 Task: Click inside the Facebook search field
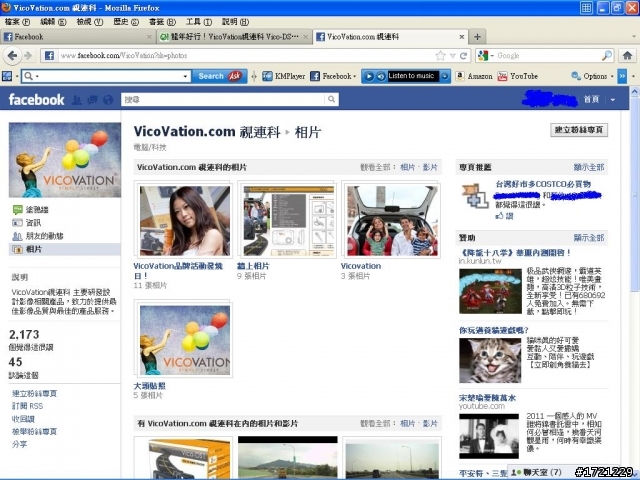pos(223,99)
